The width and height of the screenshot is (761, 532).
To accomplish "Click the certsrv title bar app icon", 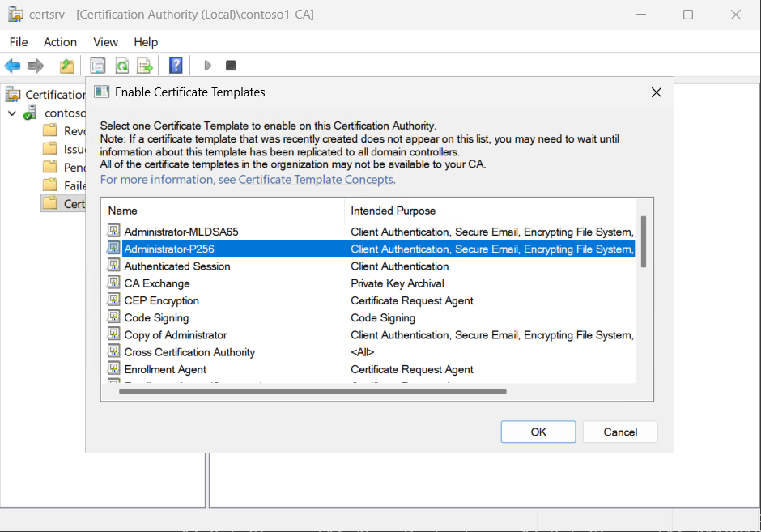I will 15,14.
